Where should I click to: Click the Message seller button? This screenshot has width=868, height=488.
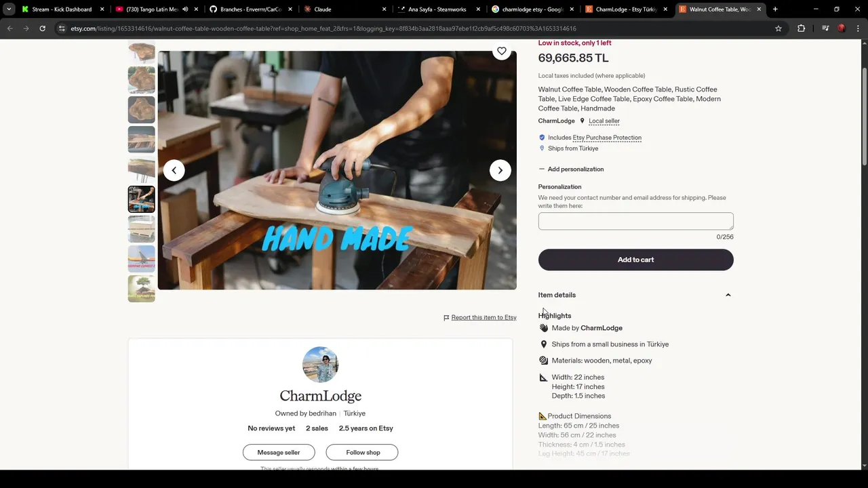[279, 452]
